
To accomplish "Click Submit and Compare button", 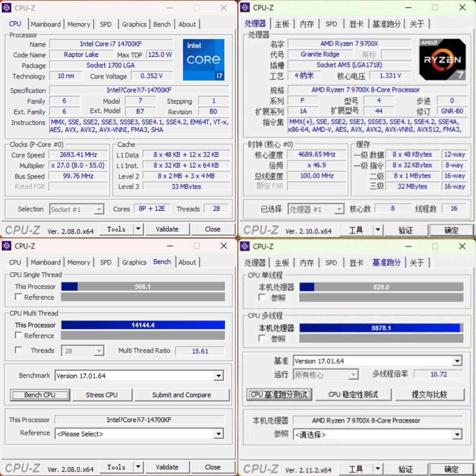I will click(182, 395).
